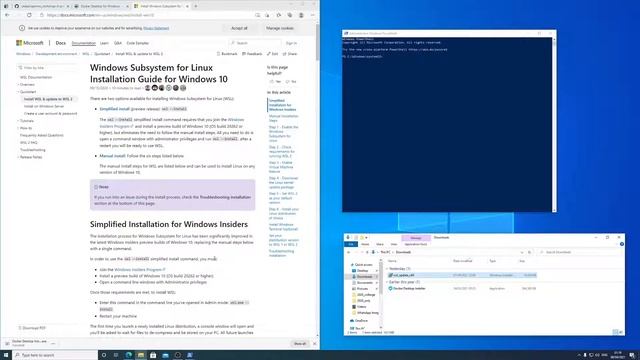
Task: Open the new tab plus button
Action: [x=196, y=6]
